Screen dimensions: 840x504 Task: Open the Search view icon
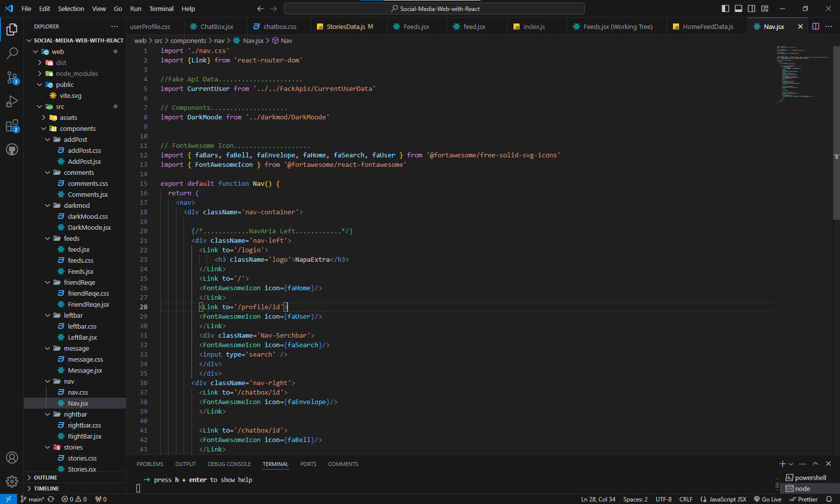(12, 53)
